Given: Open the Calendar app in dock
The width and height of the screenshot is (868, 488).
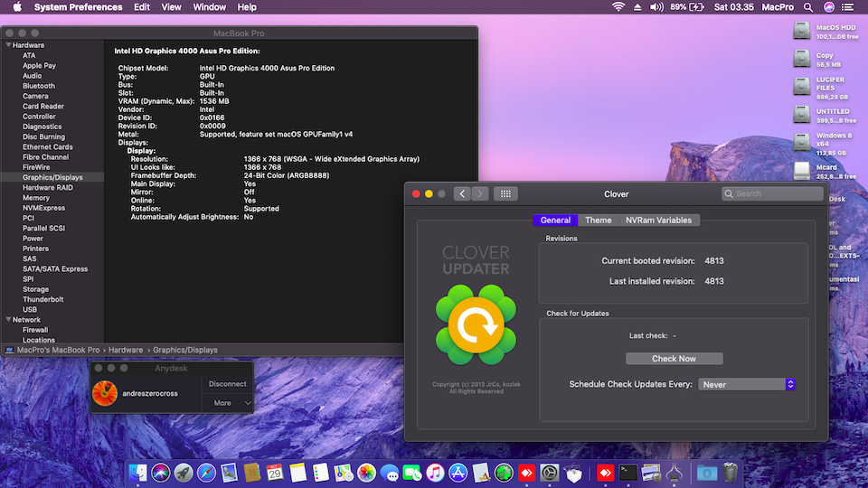Looking at the screenshot, I should (275, 473).
